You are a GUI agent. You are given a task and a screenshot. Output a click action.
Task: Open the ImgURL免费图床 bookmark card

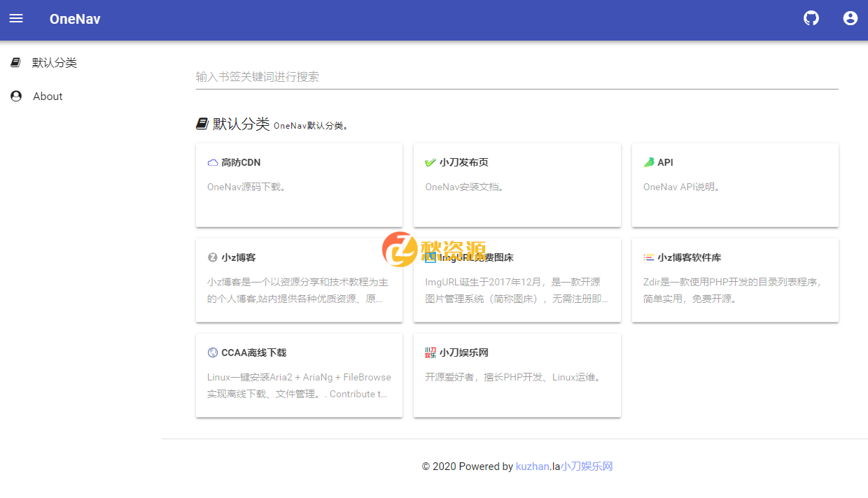click(517, 280)
